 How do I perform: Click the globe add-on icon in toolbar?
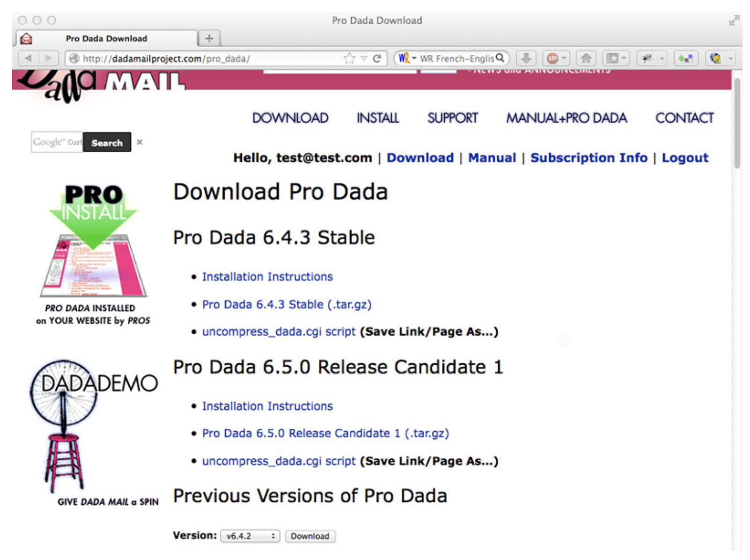715,58
